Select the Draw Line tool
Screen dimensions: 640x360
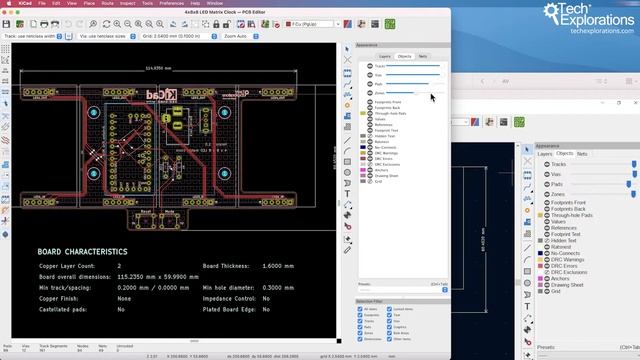click(x=347, y=140)
